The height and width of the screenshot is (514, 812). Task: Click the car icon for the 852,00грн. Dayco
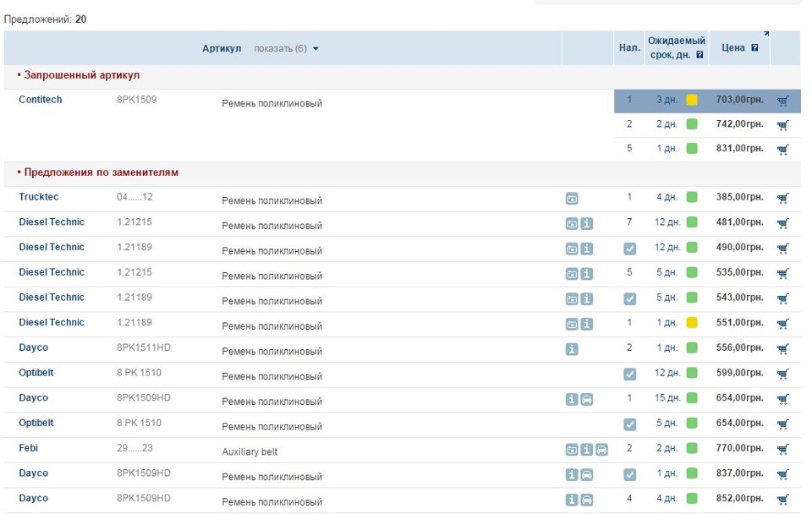pyautogui.click(x=587, y=500)
